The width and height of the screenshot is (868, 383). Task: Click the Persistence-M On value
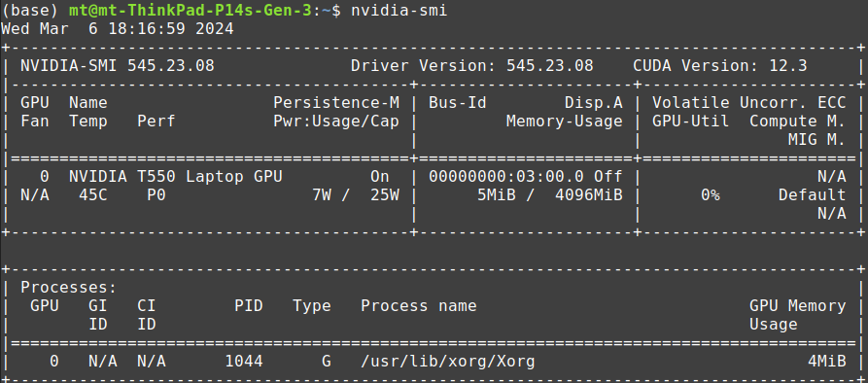pos(380,177)
